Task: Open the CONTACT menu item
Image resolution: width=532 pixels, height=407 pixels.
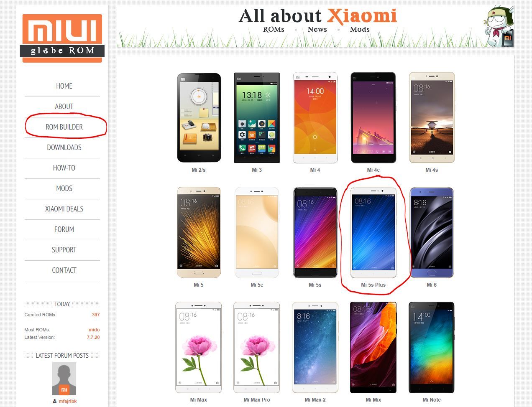Action: coord(64,270)
